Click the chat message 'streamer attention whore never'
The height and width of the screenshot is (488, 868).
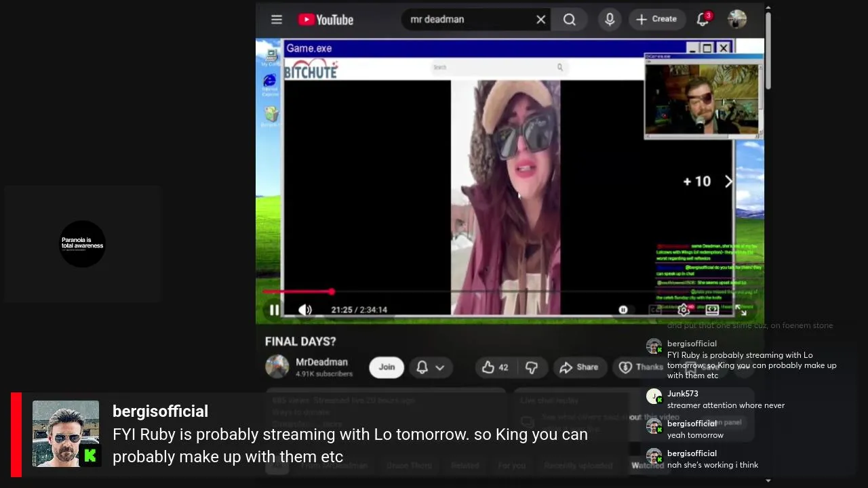(726, 405)
